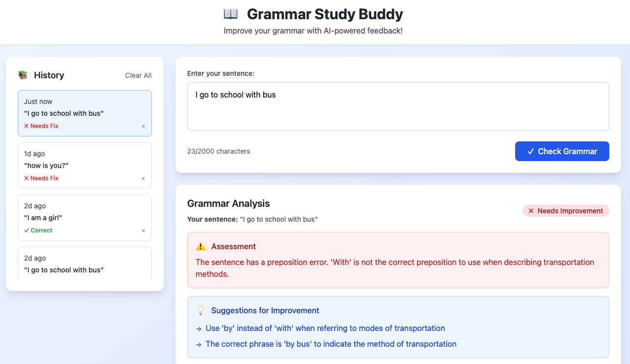Open the "I am a girl" history item

tap(79, 217)
